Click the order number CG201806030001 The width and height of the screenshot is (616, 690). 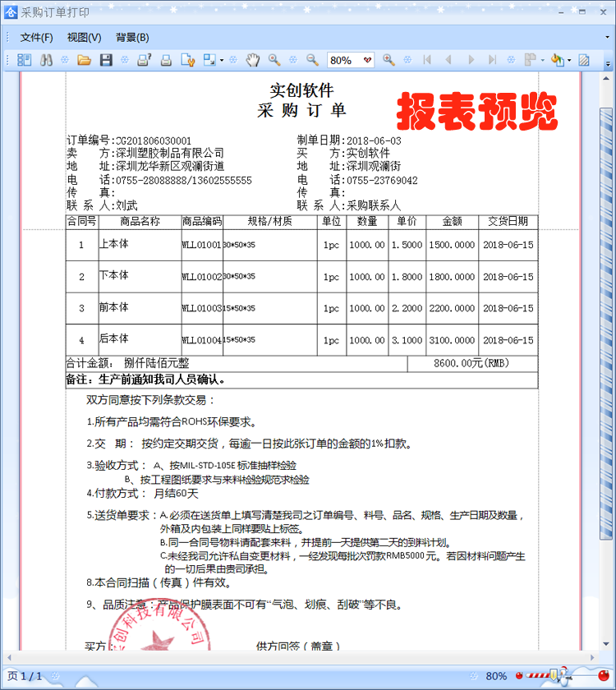point(154,140)
